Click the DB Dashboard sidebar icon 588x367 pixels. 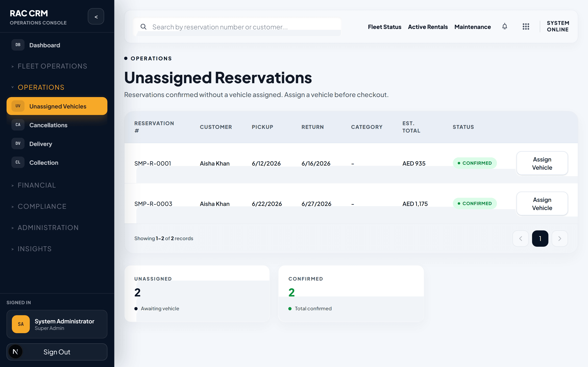[18, 45]
